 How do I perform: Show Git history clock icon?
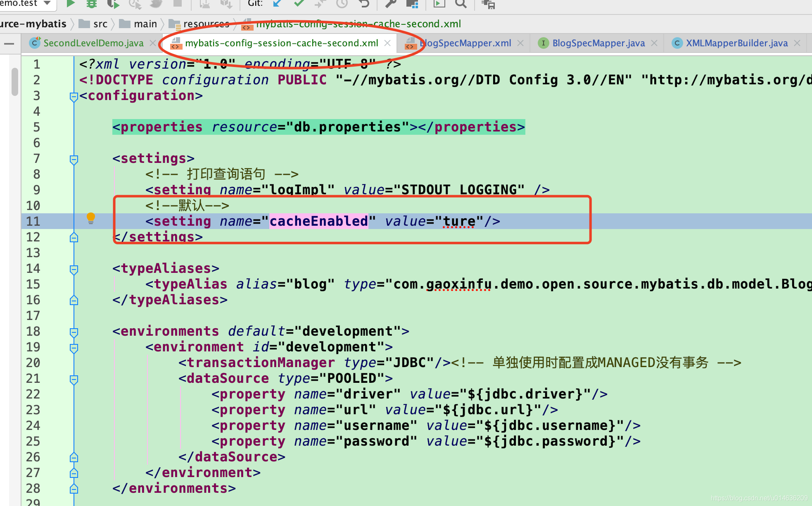tap(342, 4)
